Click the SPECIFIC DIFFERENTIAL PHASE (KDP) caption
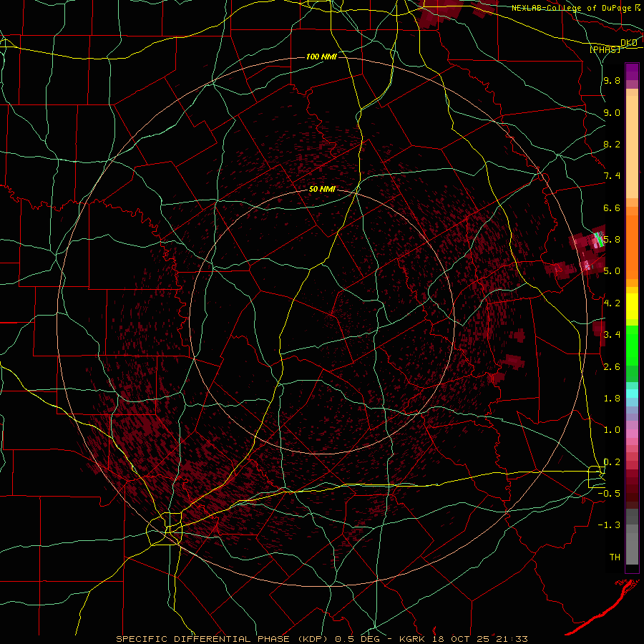The image size is (644, 644). 224,639
